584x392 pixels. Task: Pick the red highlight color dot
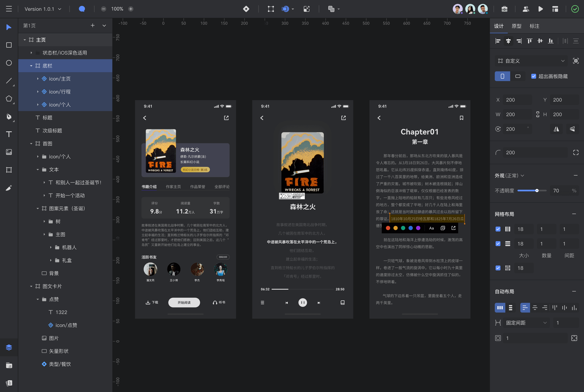pos(388,228)
